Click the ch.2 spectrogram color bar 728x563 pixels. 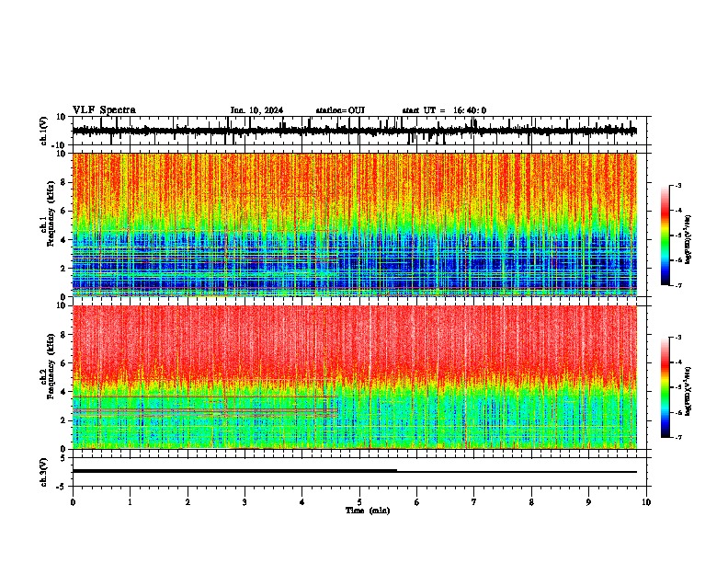[665, 387]
